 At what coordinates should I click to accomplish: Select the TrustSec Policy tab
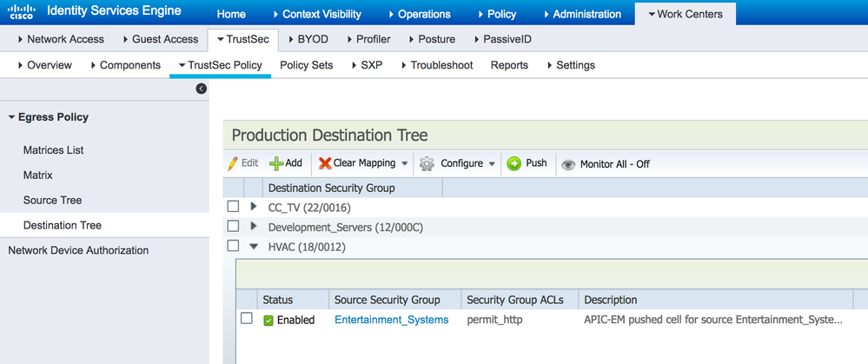pos(221,65)
